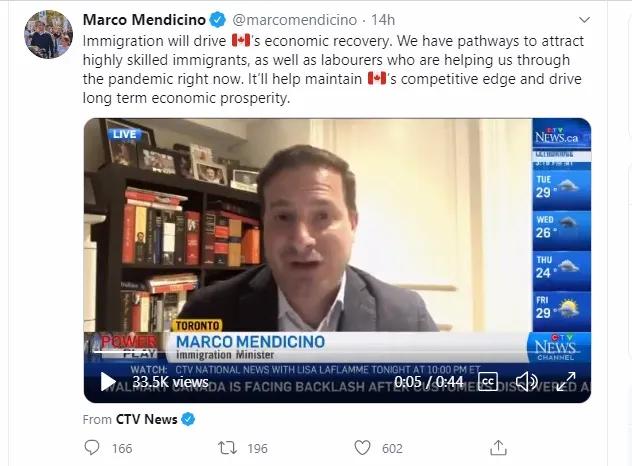632x466 pixels.
Task: Open tweet options chevron menu
Action: click(584, 20)
